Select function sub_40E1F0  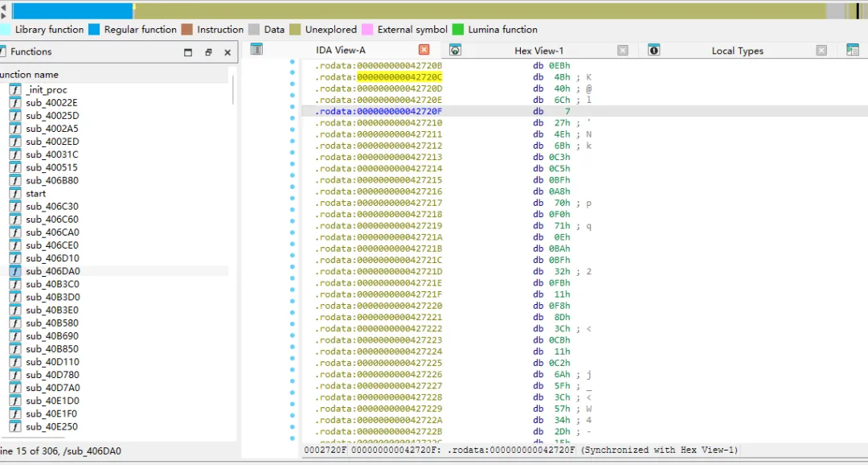pyautogui.click(x=52, y=414)
